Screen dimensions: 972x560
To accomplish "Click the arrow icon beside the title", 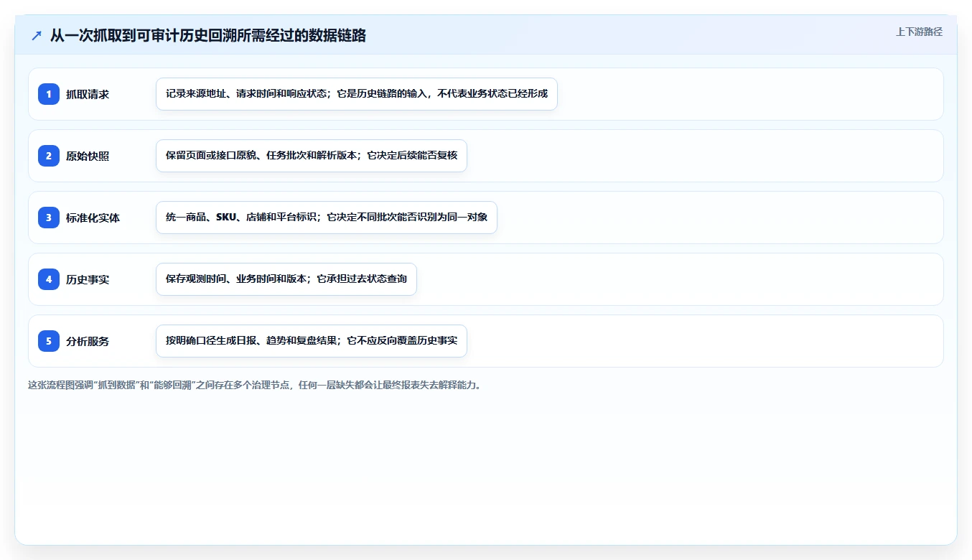I will click(37, 36).
